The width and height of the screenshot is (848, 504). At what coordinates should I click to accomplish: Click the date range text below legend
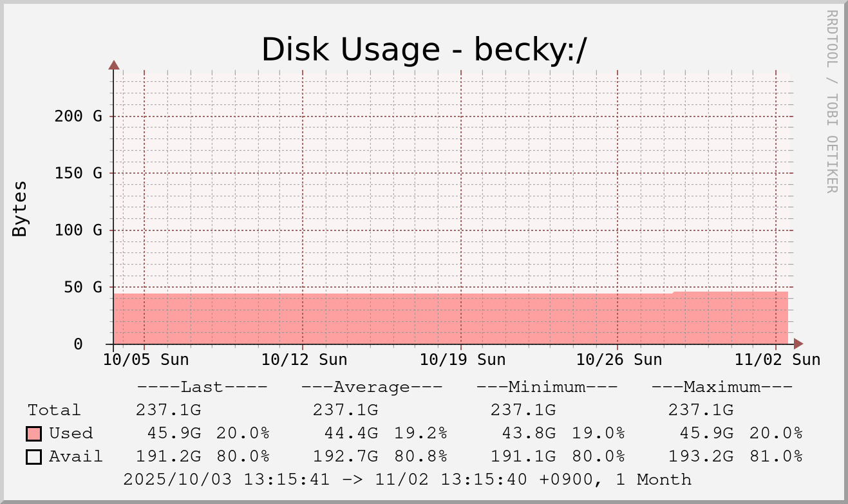tap(407, 480)
